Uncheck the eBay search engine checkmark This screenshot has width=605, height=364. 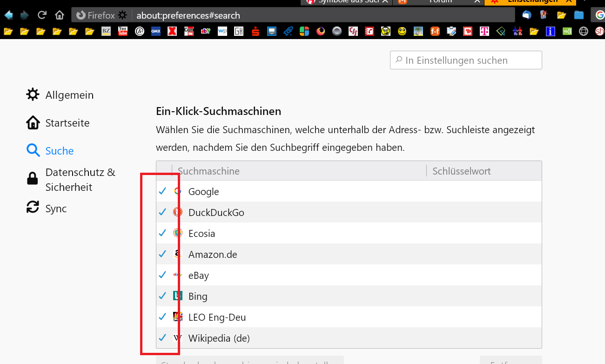[x=162, y=275]
